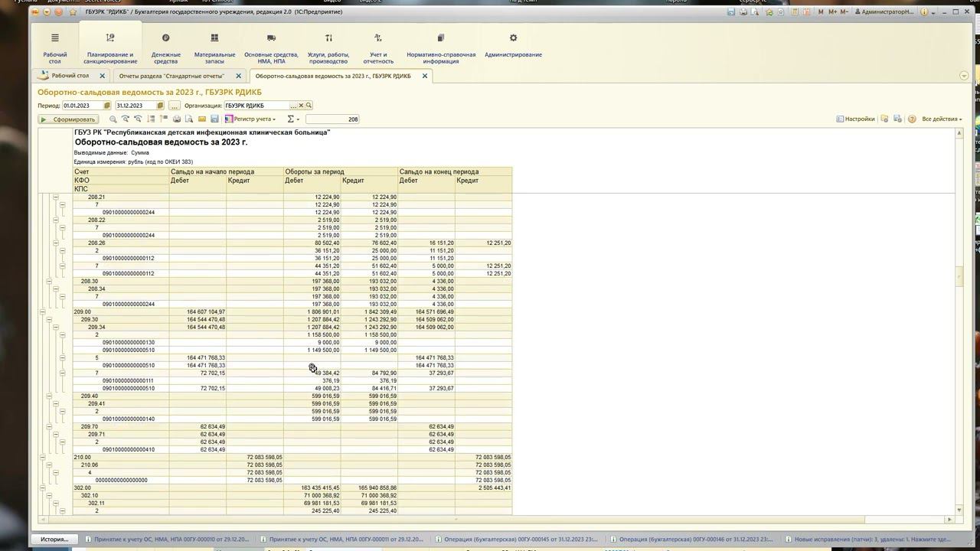Click the Сформировать button
This screenshot has height=551, width=980.
coord(68,119)
